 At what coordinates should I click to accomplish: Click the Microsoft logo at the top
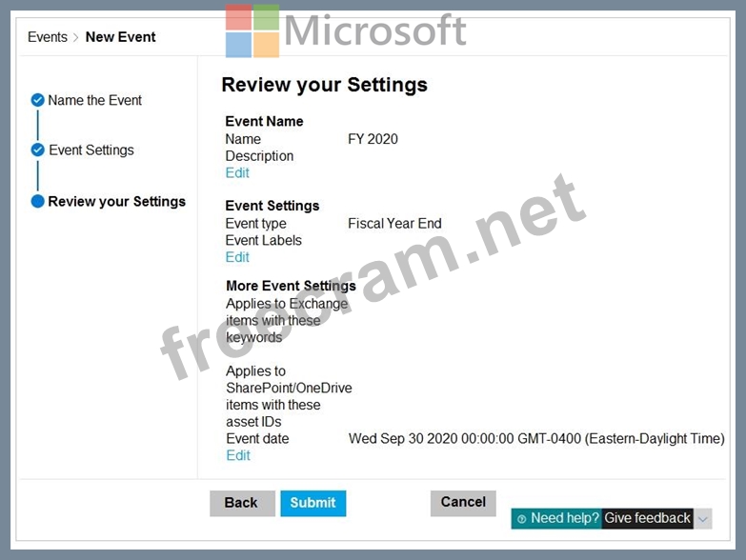click(252, 30)
